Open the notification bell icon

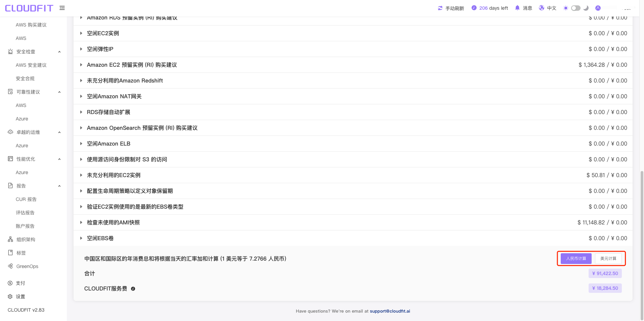pyautogui.click(x=517, y=8)
